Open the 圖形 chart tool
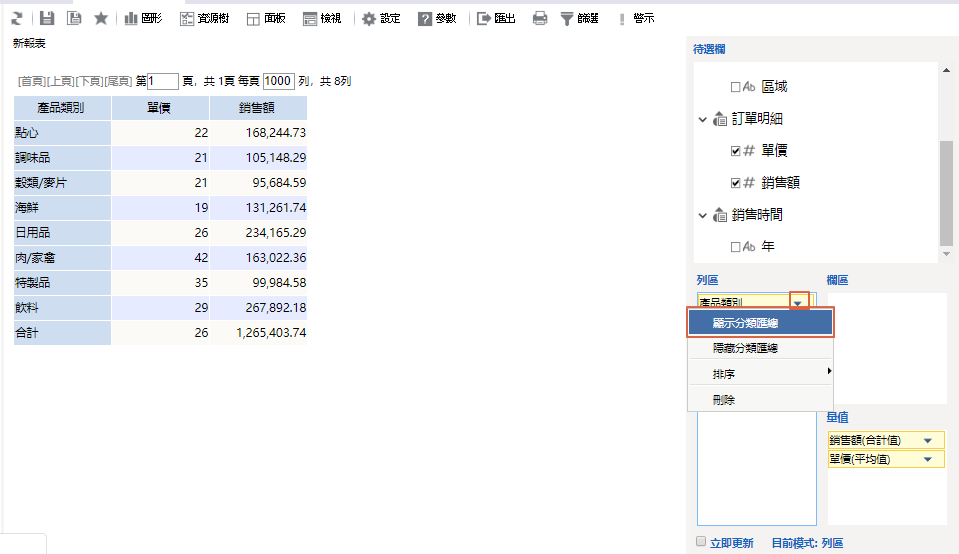This screenshot has width=959, height=554. click(143, 18)
